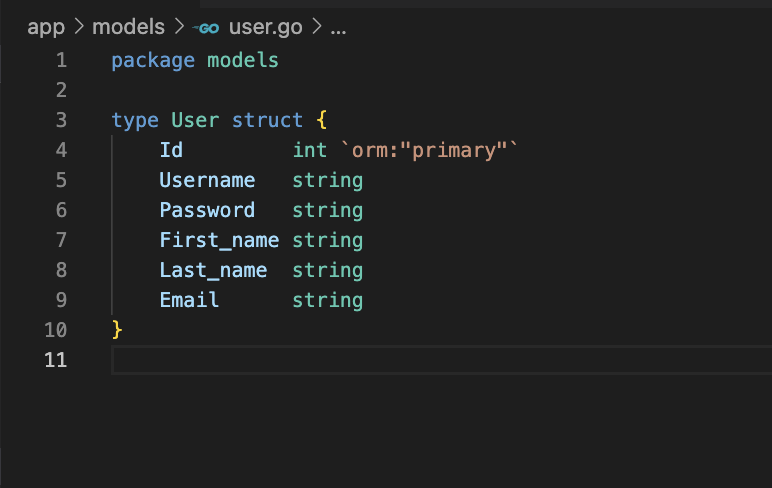Click the 'int' type on line 4
The width and height of the screenshot is (772, 488).
[x=310, y=150]
